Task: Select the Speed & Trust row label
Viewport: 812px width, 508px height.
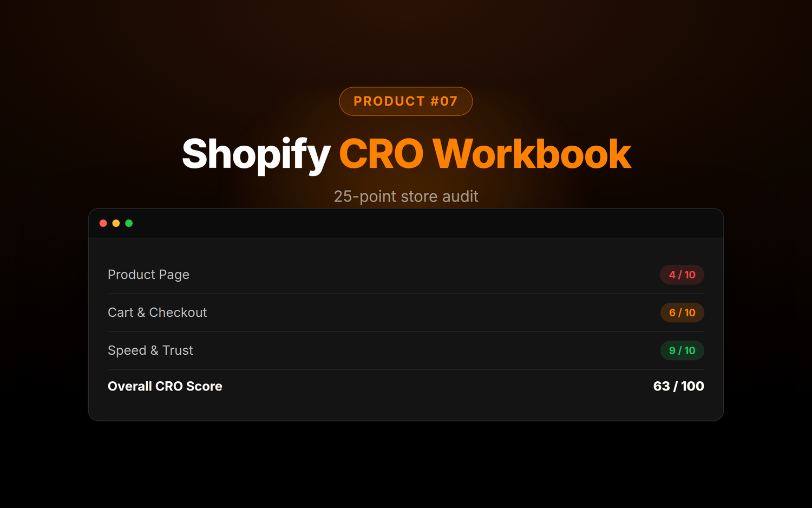Action: click(150, 350)
